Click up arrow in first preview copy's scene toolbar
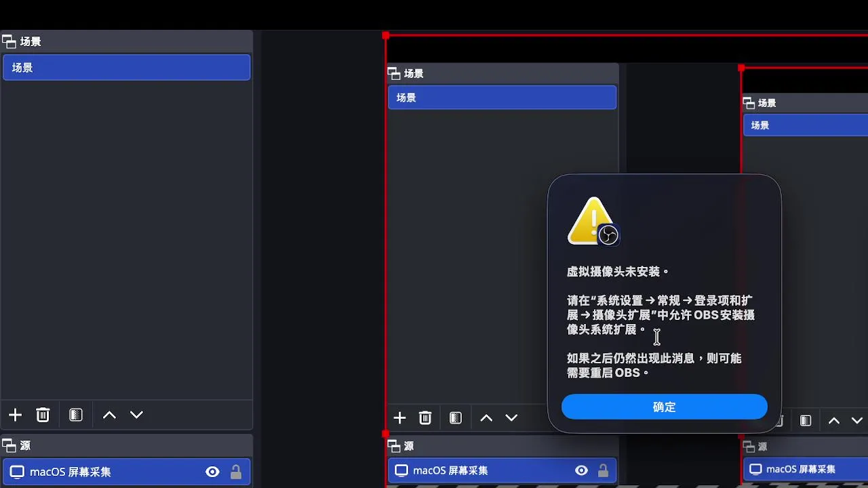This screenshot has height=488, width=868. pyautogui.click(x=486, y=418)
